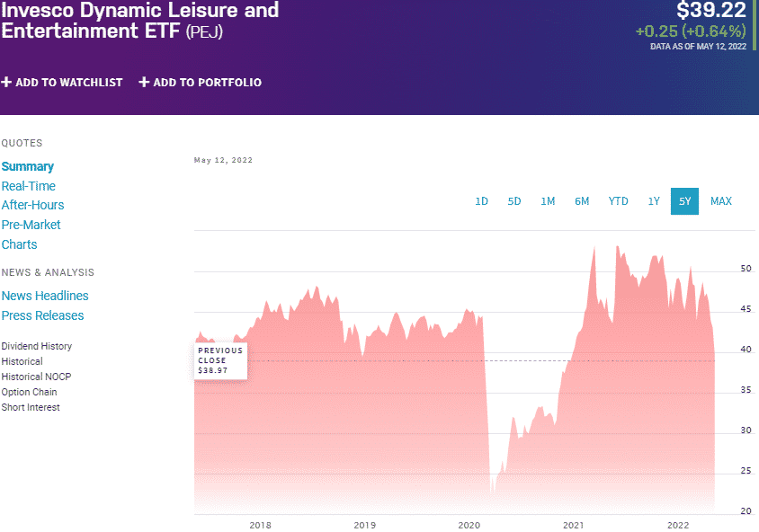Image resolution: width=759 pixels, height=532 pixels.
Task: Open Short Interest data
Action: [x=31, y=407]
